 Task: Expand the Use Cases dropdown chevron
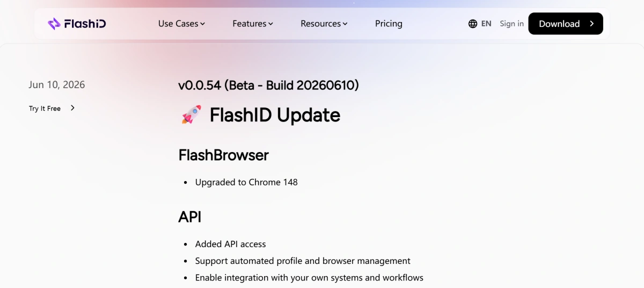click(x=203, y=24)
